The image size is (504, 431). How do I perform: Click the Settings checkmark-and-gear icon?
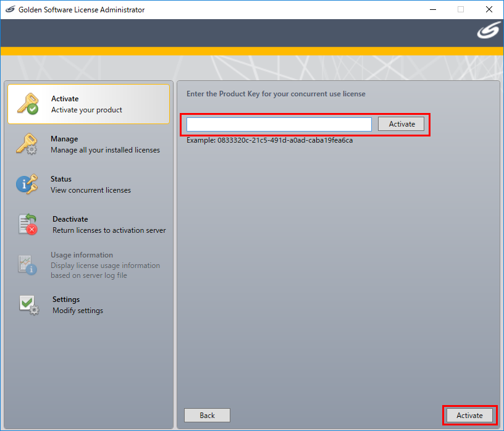coord(29,305)
